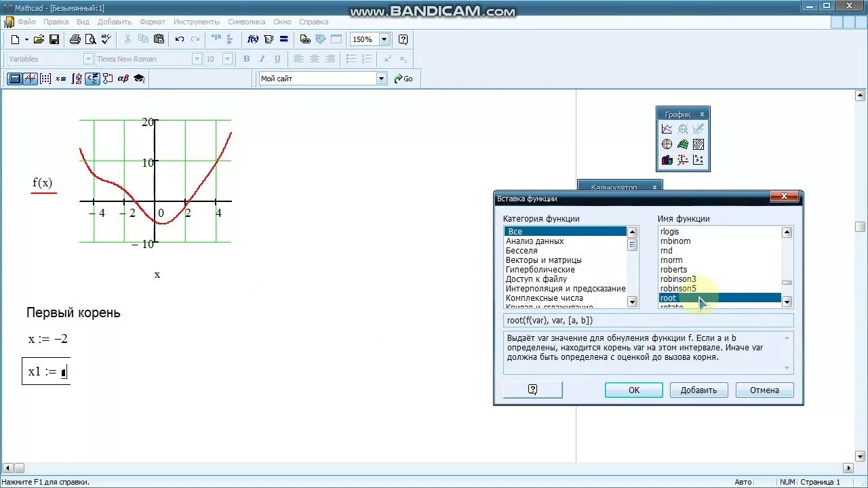The width and height of the screenshot is (868, 488).
Task: Open the Файл menu
Action: (26, 22)
